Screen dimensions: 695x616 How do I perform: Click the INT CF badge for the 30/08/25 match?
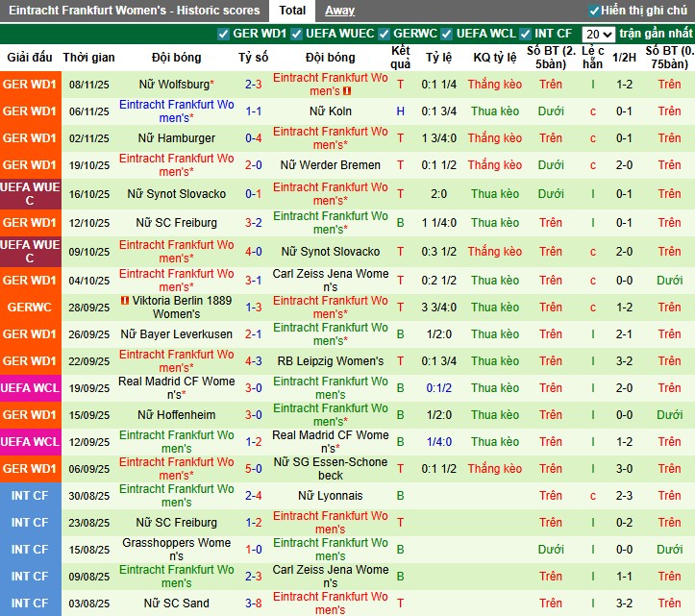[30, 496]
